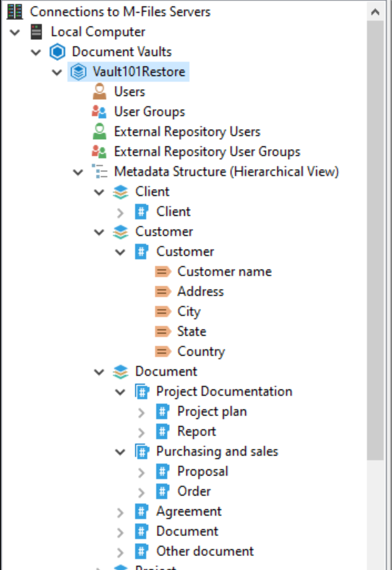
Task: Click the Country property icon
Action: tap(163, 352)
